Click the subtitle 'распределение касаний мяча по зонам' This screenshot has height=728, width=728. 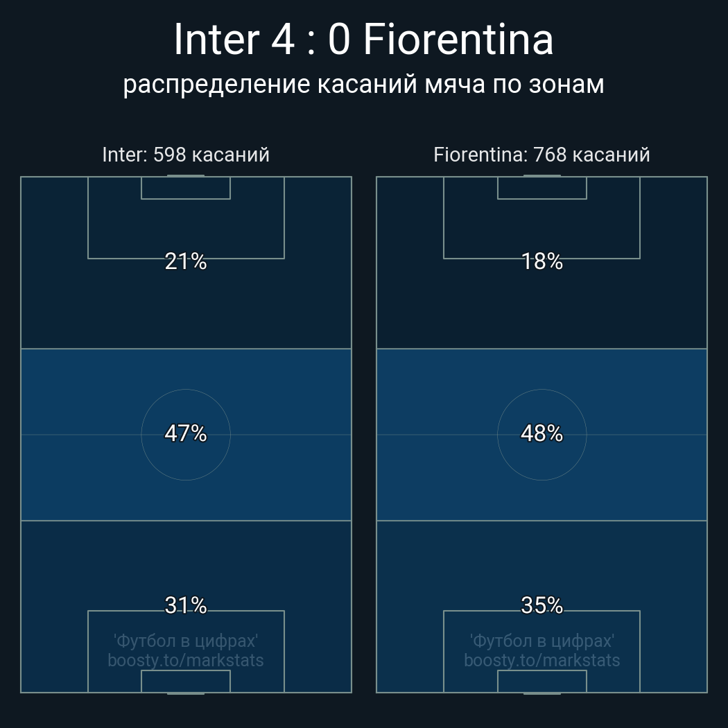pyautogui.click(x=363, y=84)
